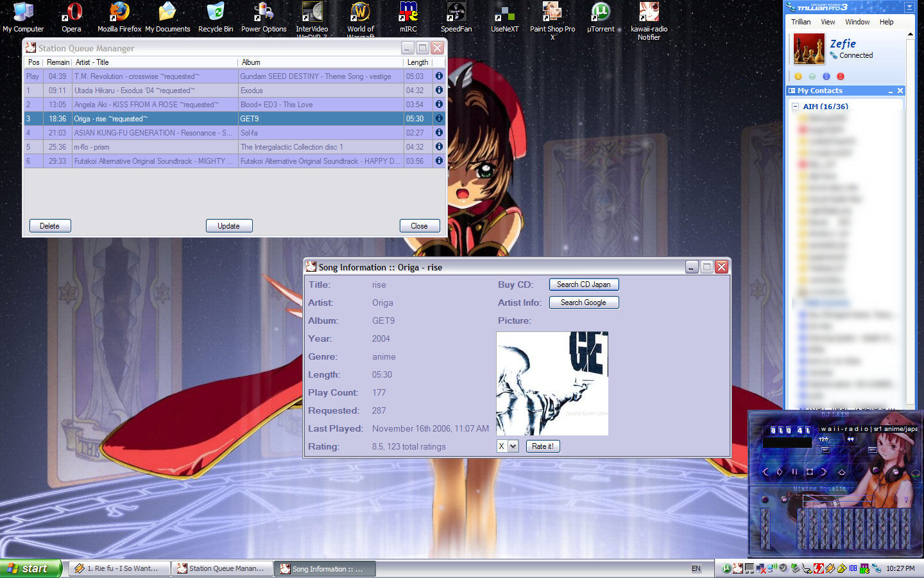The height and width of the screenshot is (578, 924).
Task: Open the mIRC desktop shortcut
Action: pyautogui.click(x=408, y=17)
